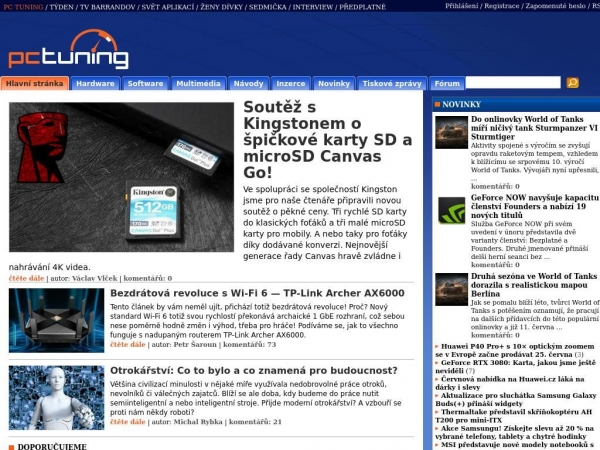Open author Petr Šaroun link
The image size is (600, 450).
(x=195, y=344)
